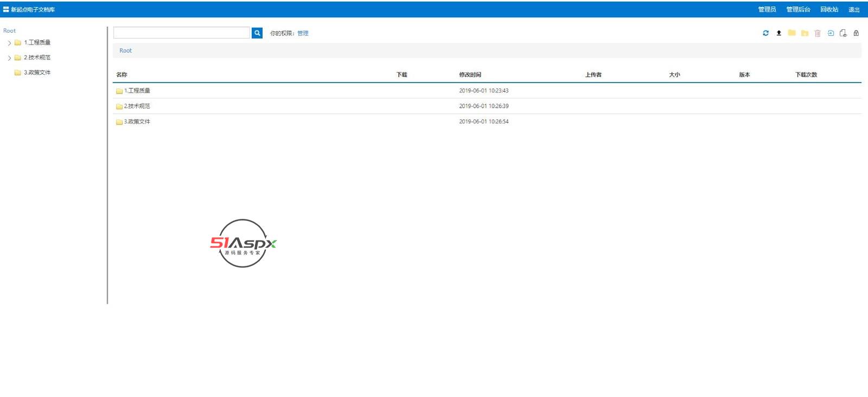Viewport: 868px width, 397px height.
Task: Expand the 1.工程质量 tree node
Action: [9, 43]
